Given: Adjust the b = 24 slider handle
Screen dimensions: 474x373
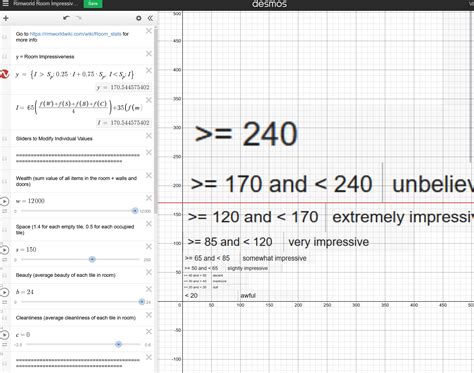Looking at the screenshot, I should point(142,302).
